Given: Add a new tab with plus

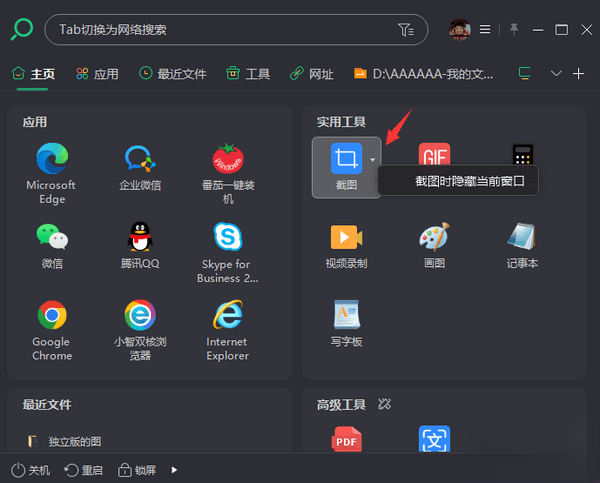Looking at the screenshot, I should point(579,73).
